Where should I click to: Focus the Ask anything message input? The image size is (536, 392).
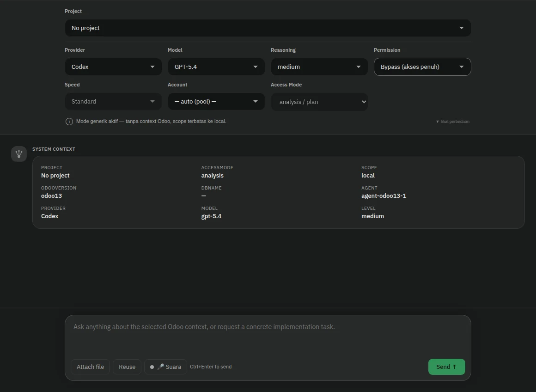pyautogui.click(x=268, y=335)
